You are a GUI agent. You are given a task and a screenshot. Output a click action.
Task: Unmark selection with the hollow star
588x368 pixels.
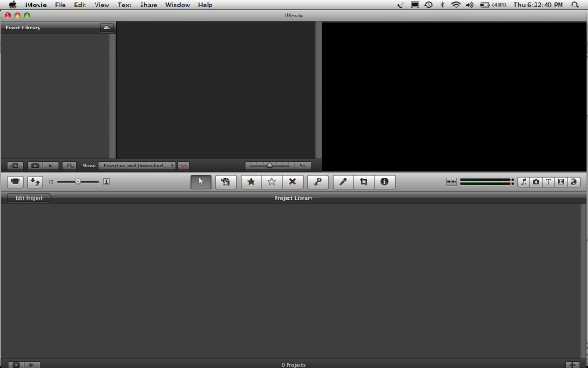click(272, 182)
